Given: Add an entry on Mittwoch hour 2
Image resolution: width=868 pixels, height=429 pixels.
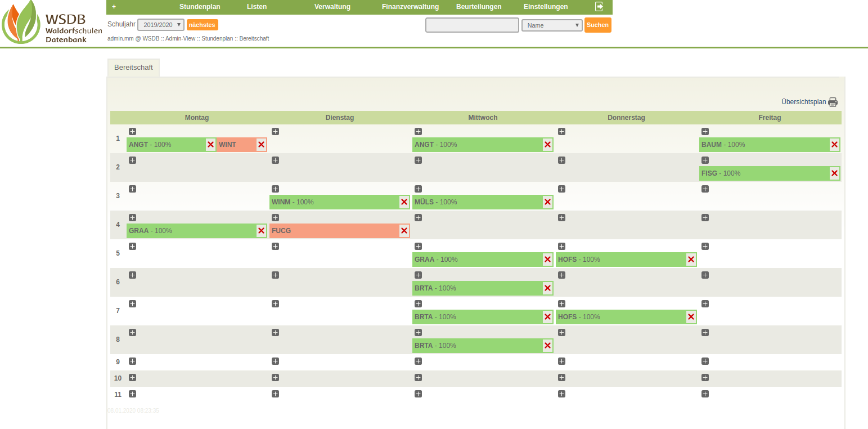Looking at the screenshot, I should click(x=418, y=160).
